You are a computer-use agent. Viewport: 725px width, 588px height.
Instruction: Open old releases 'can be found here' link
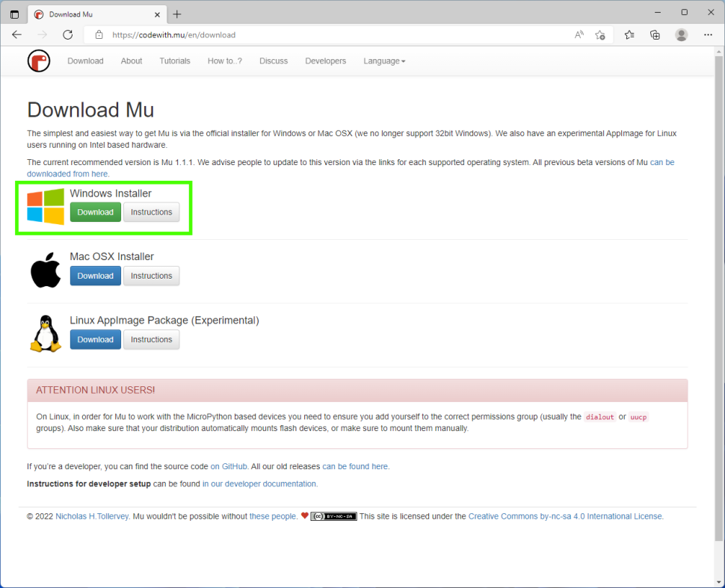354,466
